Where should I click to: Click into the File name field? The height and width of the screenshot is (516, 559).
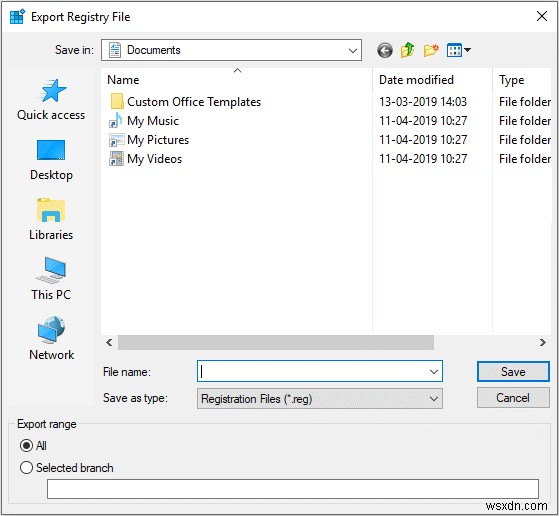click(320, 371)
